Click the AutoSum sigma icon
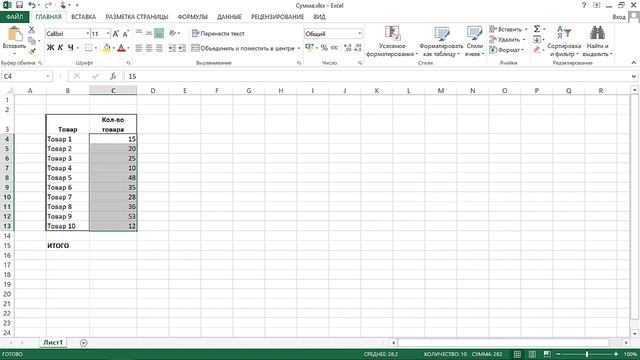This screenshot has height=360, width=640. click(537, 29)
